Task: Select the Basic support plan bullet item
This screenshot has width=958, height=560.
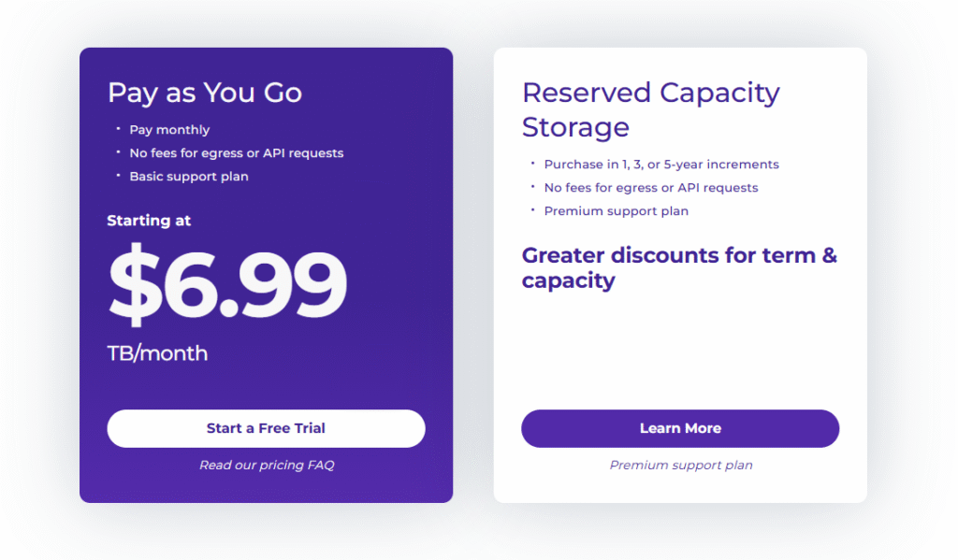Action: [x=189, y=176]
